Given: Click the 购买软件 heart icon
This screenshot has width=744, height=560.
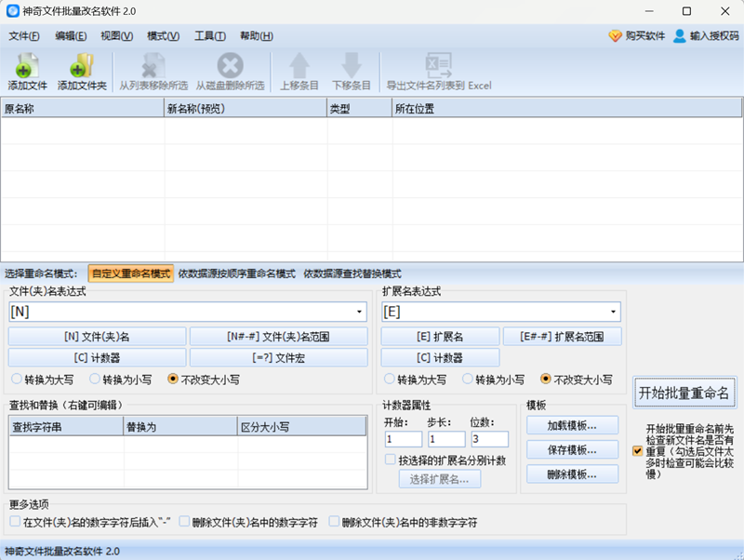Looking at the screenshot, I should [615, 36].
